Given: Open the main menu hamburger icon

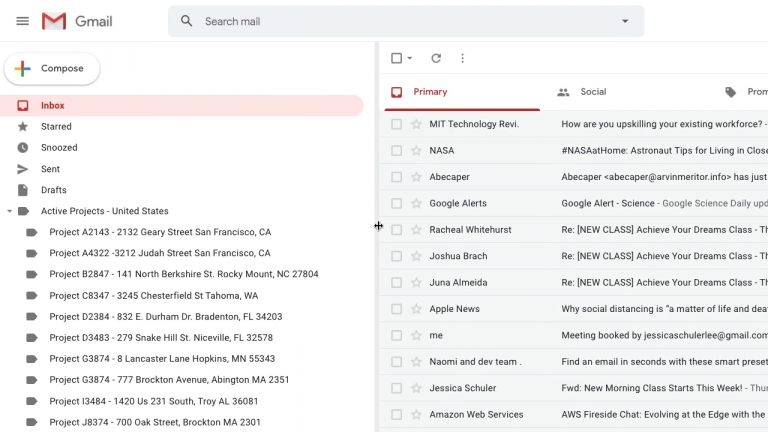Looking at the screenshot, I should tap(23, 21).
